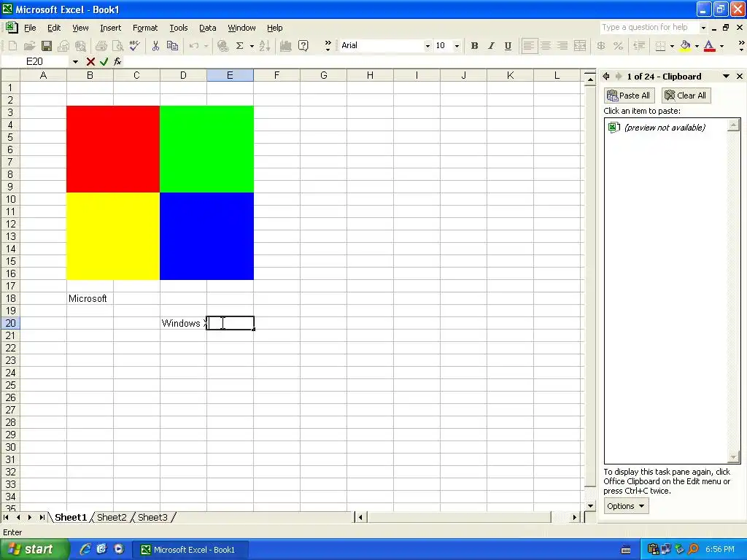This screenshot has height=560, width=747.
Task: Click the Paste All button
Action: point(630,96)
